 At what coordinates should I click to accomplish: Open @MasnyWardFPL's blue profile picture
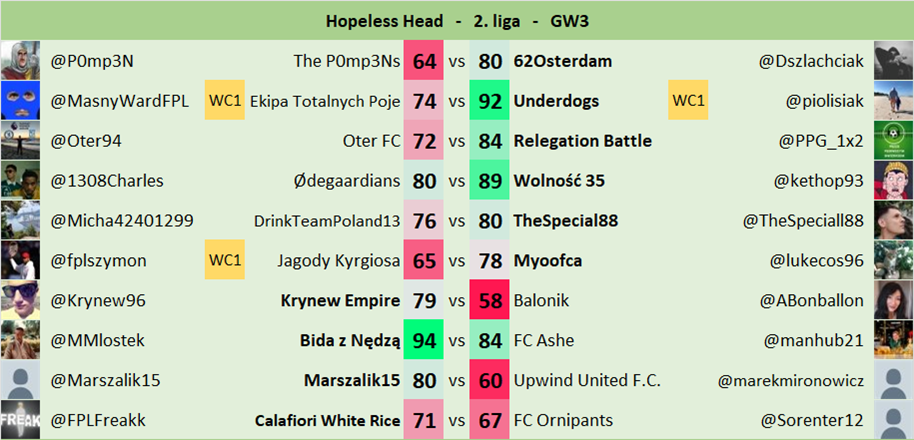coord(20,101)
